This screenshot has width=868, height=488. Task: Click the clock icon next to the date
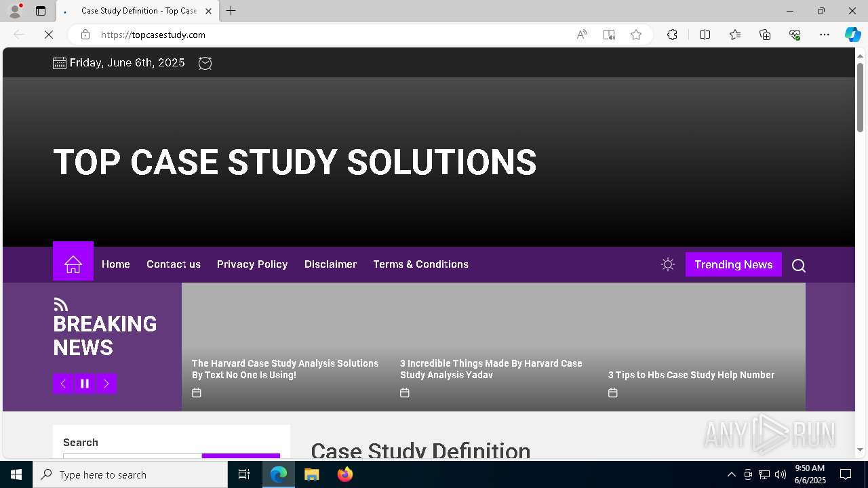[205, 63]
